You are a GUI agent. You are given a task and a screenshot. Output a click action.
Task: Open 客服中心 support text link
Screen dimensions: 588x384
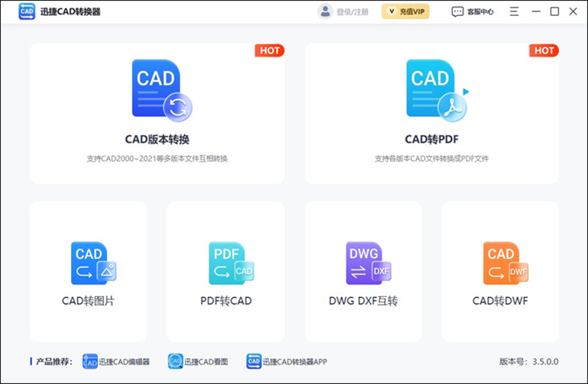point(480,12)
